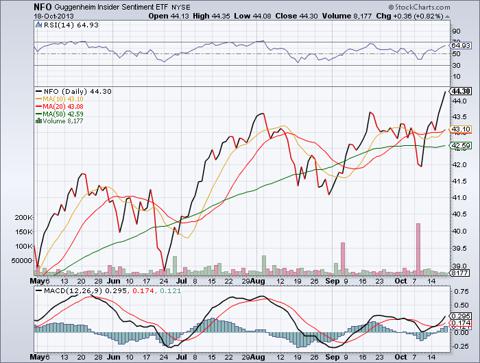Click the tallest volume bar near Oct 7

coord(418,248)
